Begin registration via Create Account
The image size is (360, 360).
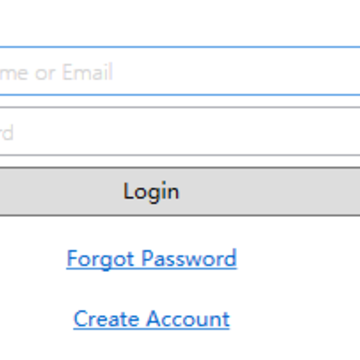[152, 319]
